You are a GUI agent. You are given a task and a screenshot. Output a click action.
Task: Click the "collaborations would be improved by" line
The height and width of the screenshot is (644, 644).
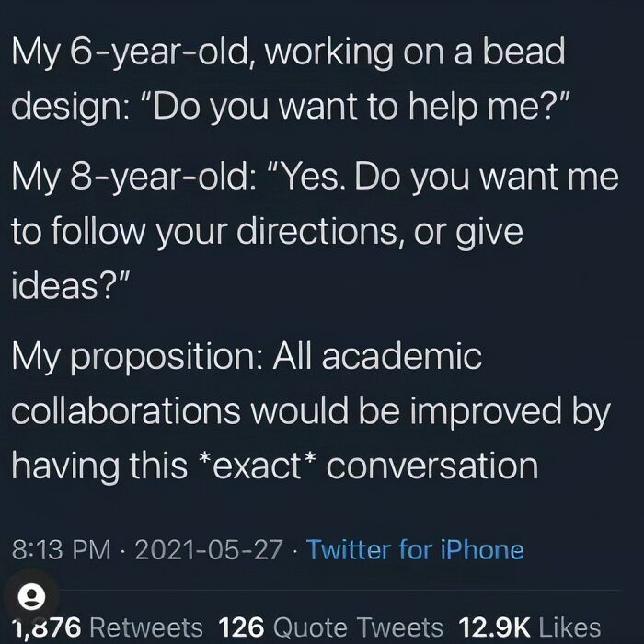coord(311,412)
